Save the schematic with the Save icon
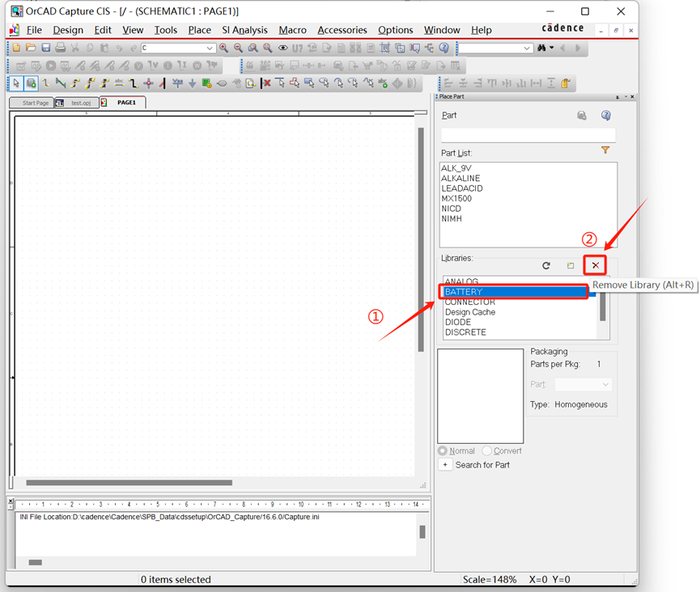The image size is (700, 592). coord(45,48)
